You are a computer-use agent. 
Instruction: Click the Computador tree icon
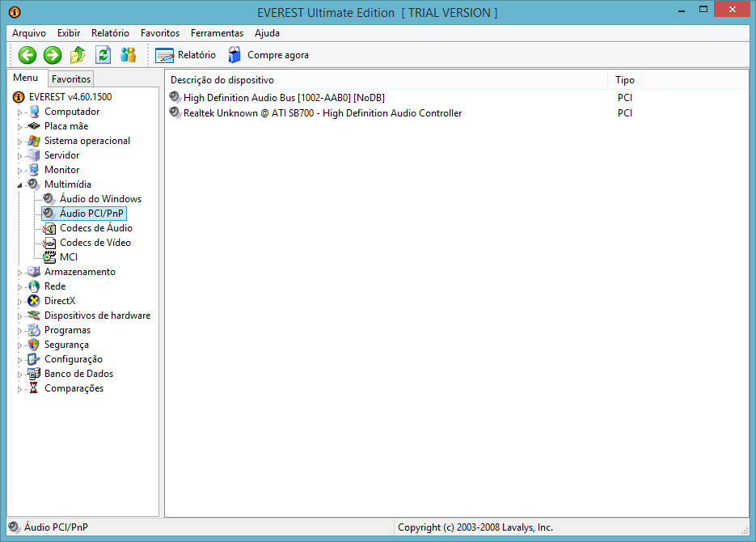coord(34,112)
